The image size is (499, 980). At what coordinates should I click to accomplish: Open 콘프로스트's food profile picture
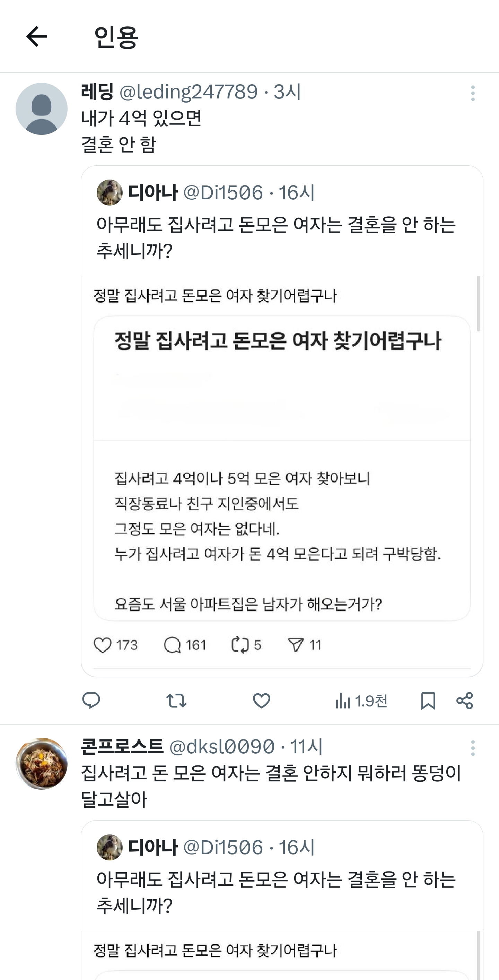[x=42, y=764]
